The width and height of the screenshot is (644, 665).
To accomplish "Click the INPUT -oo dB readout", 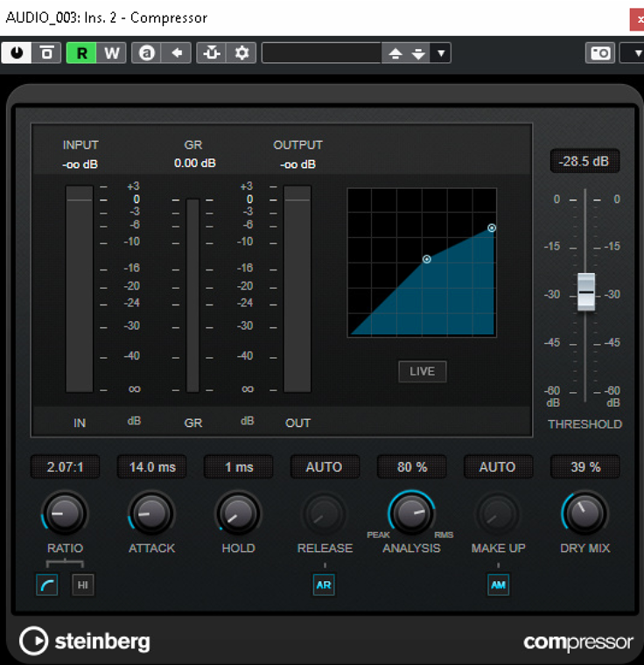I will (x=80, y=164).
